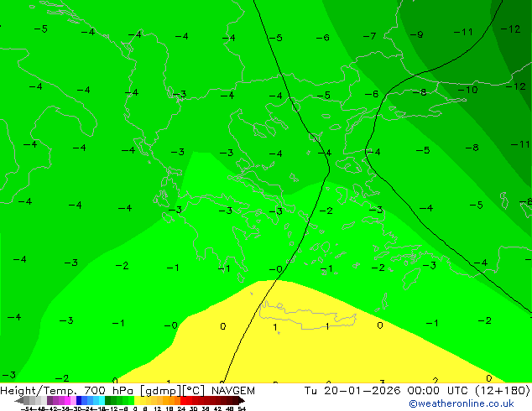Click the legend scale label '18'
The height and width of the screenshot is (411, 532).
point(170,408)
